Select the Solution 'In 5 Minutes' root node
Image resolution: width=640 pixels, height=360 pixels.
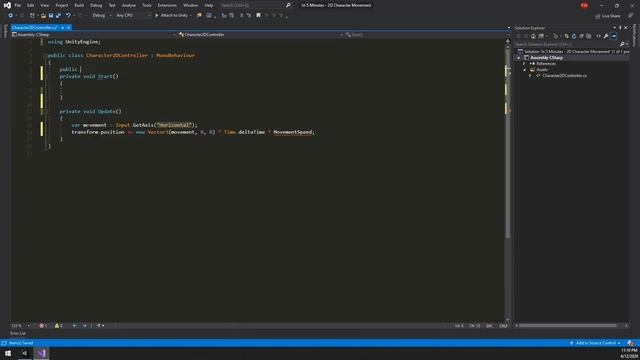(573, 51)
